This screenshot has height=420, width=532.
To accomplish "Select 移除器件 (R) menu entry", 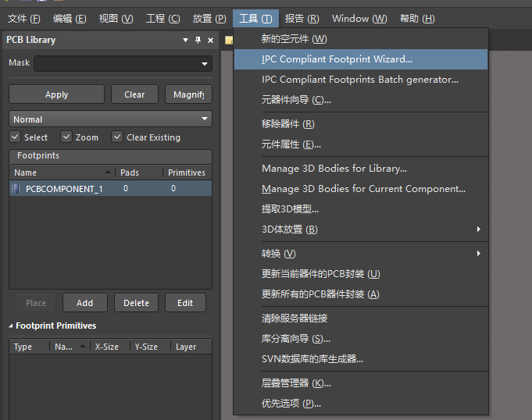I will [x=361, y=124].
